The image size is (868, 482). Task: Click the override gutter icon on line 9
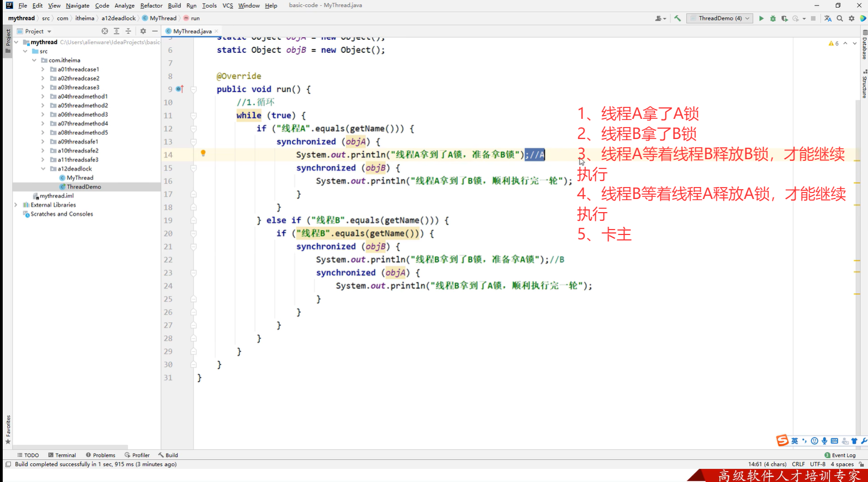click(x=180, y=89)
